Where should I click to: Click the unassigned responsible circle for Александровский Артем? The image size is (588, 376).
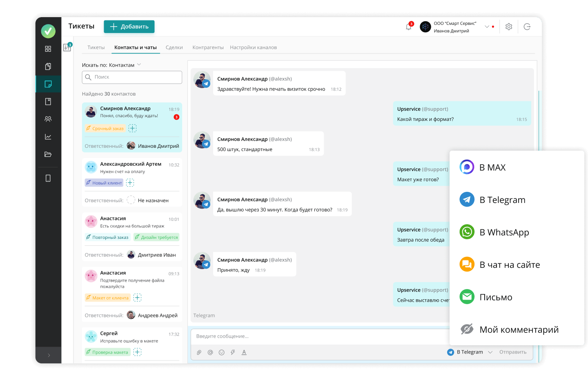[x=131, y=200]
